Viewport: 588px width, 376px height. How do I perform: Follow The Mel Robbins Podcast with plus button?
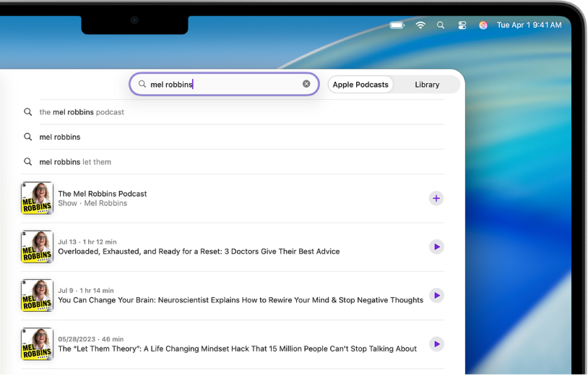(x=436, y=198)
